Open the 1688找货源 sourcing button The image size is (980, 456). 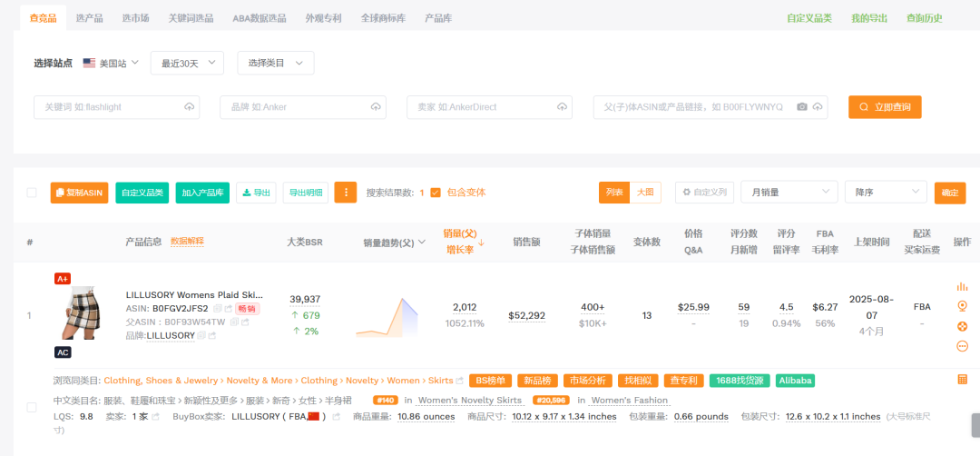740,381
